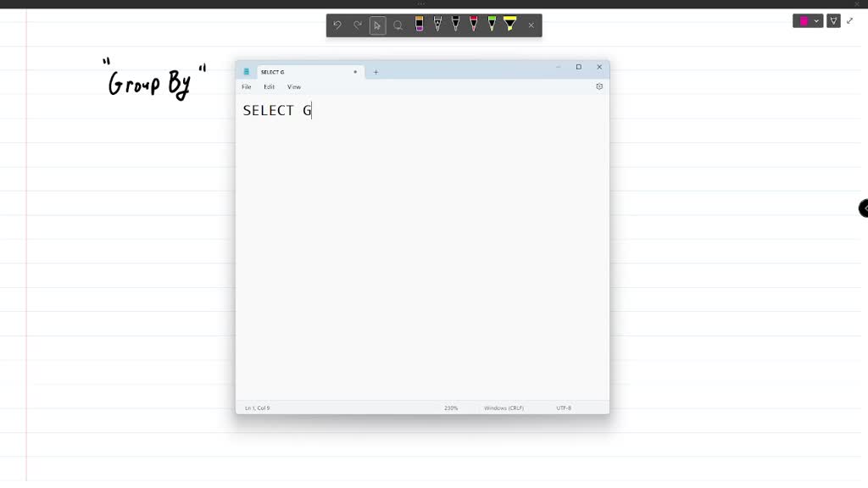Select the red pen

[474, 24]
